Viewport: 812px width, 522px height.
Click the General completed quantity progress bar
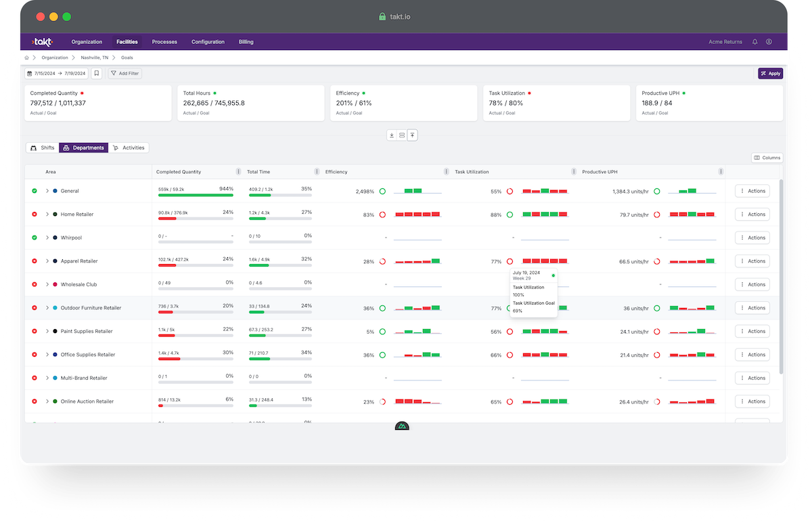pos(196,195)
